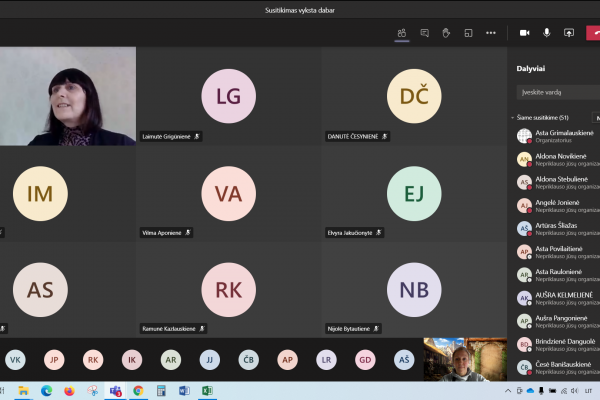The image size is (600, 400).
Task: Select Česė Baniūauskienė in participants list
Action: pos(558,367)
